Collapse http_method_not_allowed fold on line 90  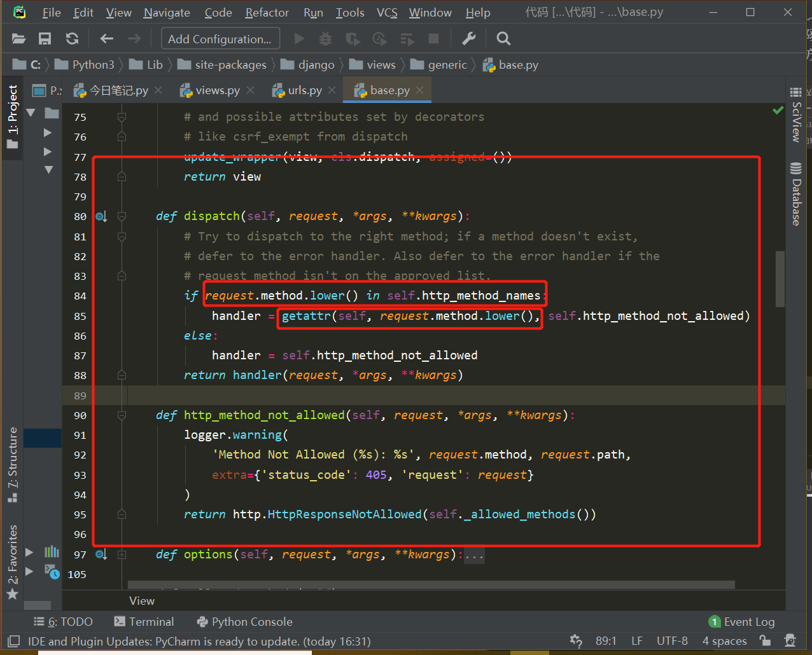coord(122,415)
